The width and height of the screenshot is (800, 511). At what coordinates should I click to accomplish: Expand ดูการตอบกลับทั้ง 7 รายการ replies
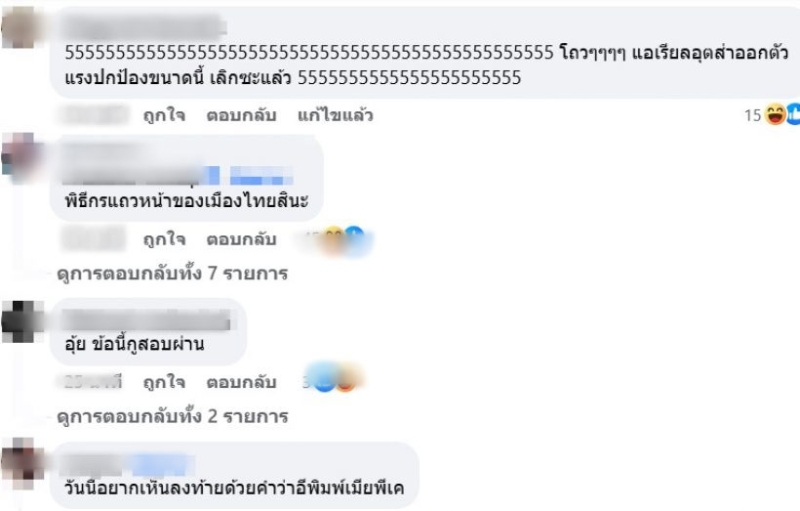click(x=172, y=274)
